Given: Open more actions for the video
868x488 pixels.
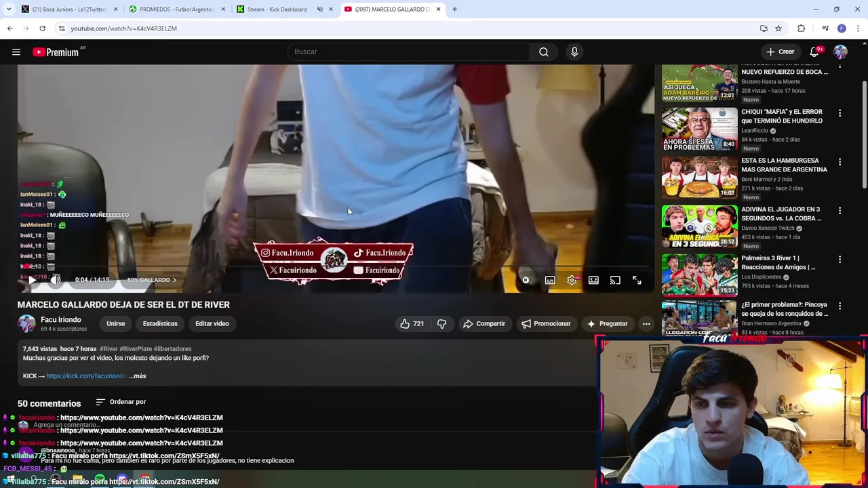Looking at the screenshot, I should click(x=646, y=324).
